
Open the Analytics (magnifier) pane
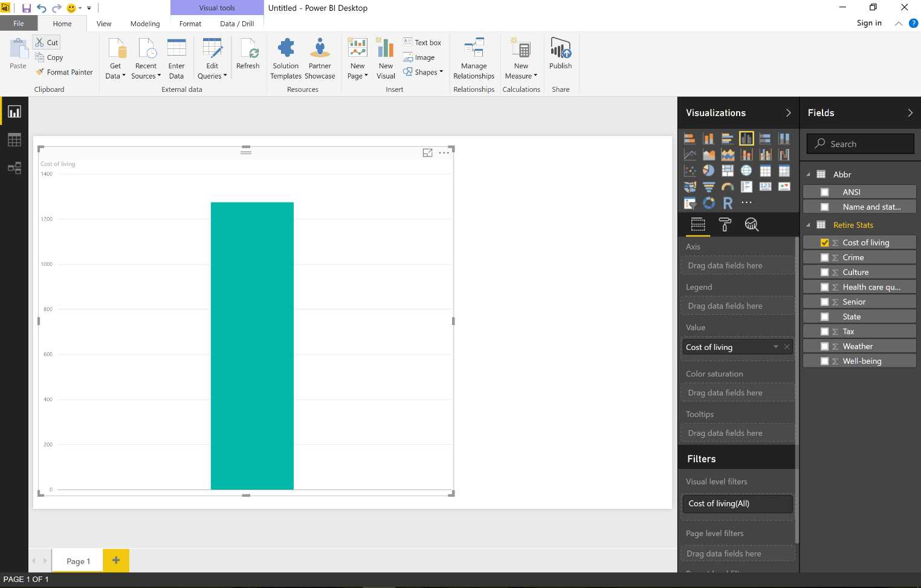(752, 224)
